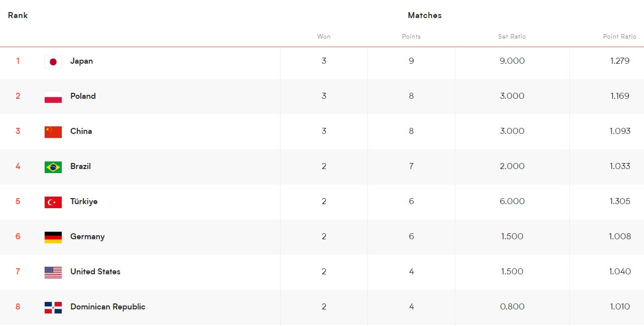644x326 pixels.
Task: Click the Türkiye flag icon
Action: coord(53,202)
